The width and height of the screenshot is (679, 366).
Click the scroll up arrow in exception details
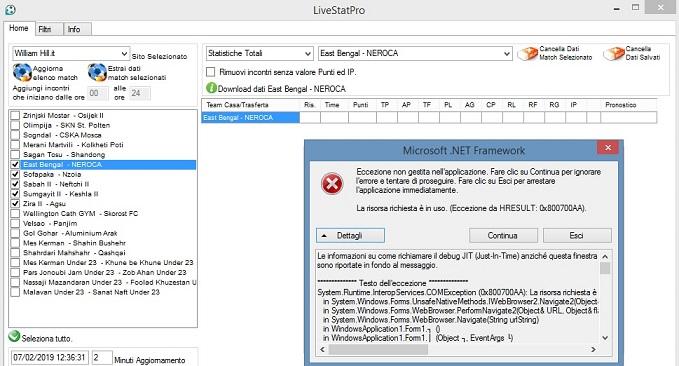605,256
